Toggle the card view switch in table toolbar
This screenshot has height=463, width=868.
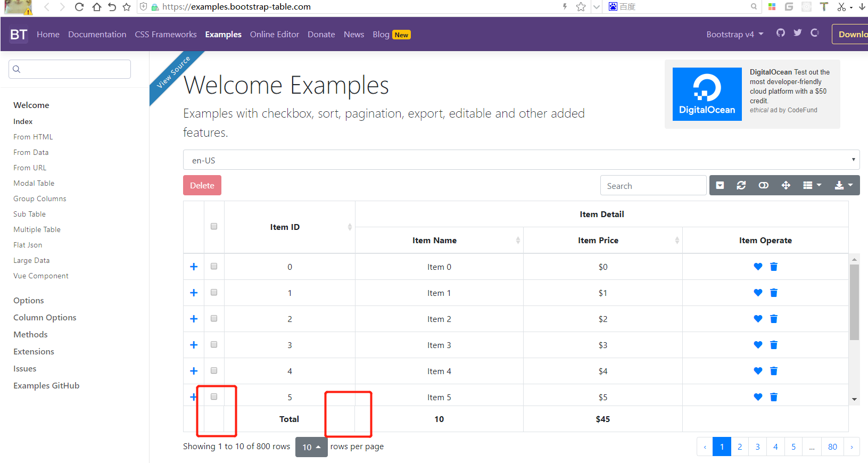click(x=764, y=185)
